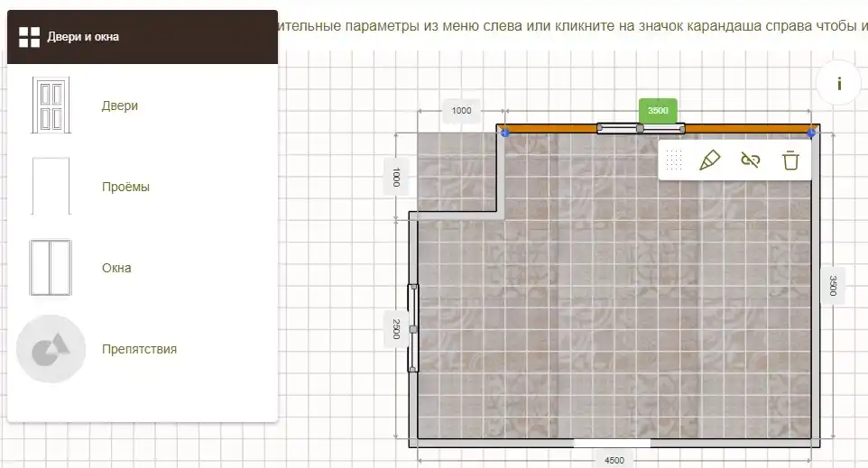Click the 4500 bottom dimension label
This screenshot has height=468, width=868.
point(614,460)
